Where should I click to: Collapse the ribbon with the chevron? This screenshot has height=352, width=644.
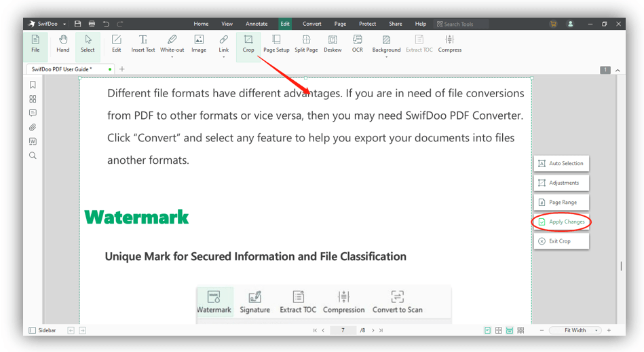[618, 70]
